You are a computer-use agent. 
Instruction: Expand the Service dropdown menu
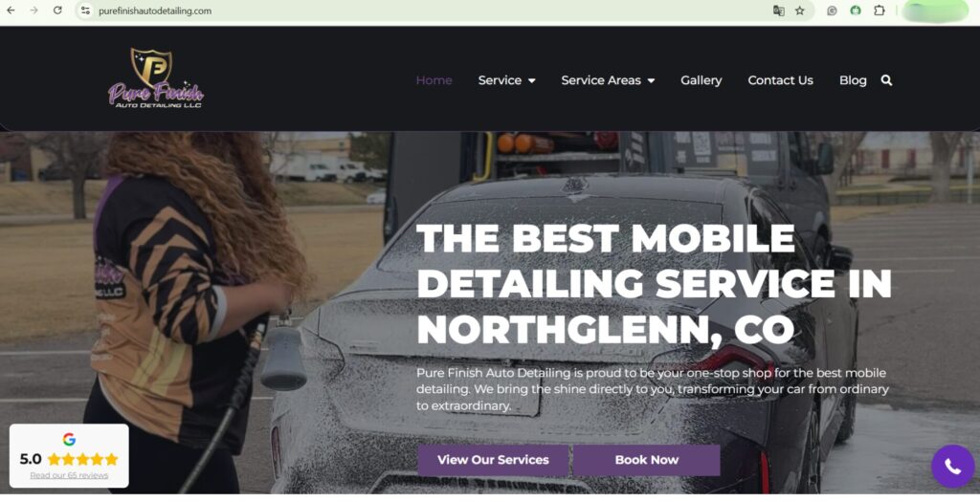506,80
